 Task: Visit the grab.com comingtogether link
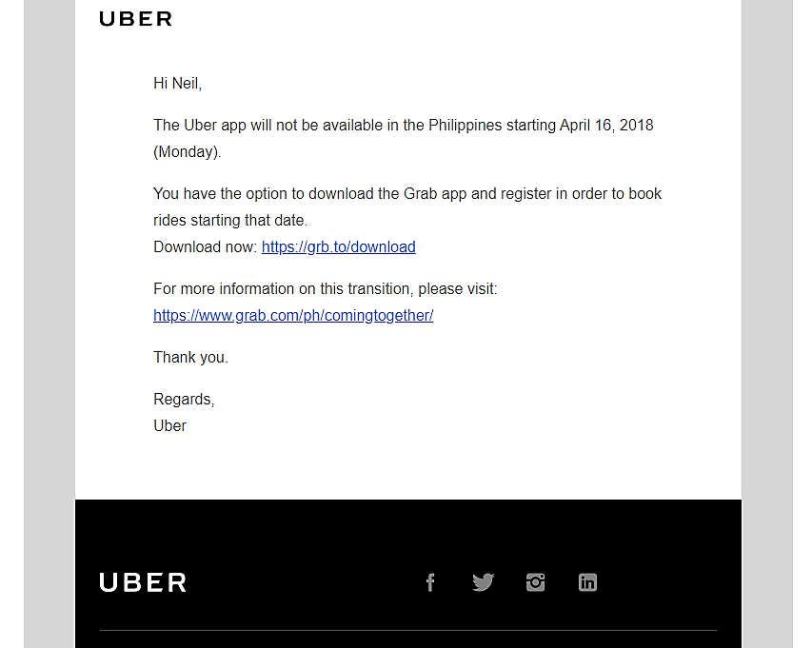[x=293, y=316]
